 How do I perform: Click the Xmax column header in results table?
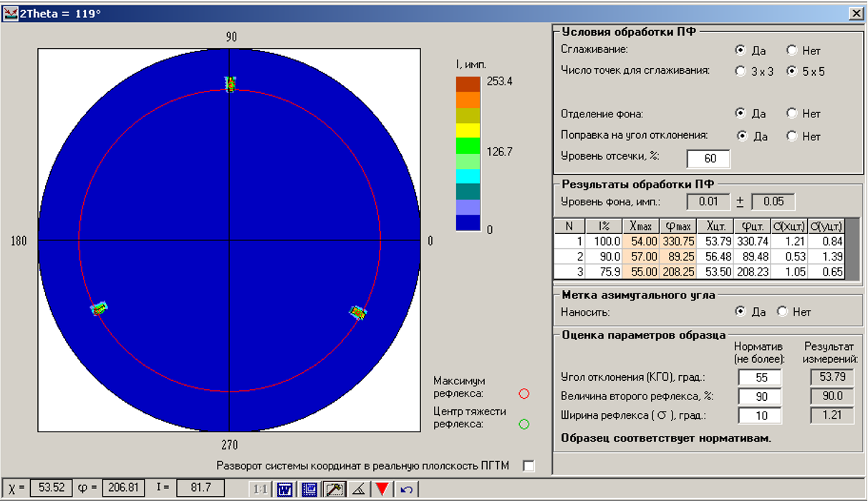click(640, 226)
